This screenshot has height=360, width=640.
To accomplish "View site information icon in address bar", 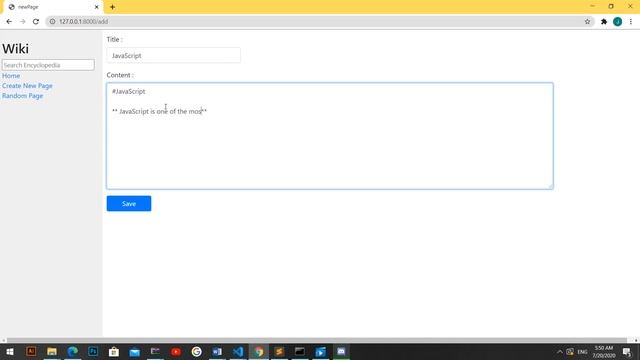I will [53, 22].
